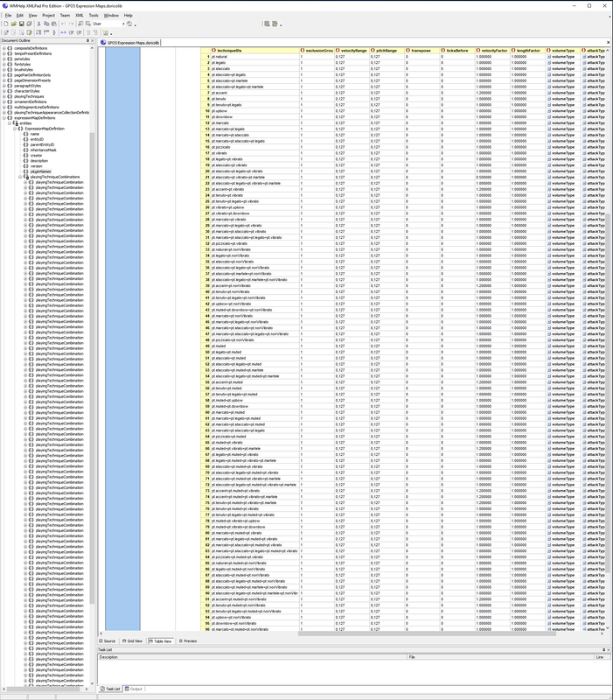Click the yellow-highlighted icon at second toolbar end
Image resolution: width=613 pixels, height=700 pixels.
coord(106,32)
